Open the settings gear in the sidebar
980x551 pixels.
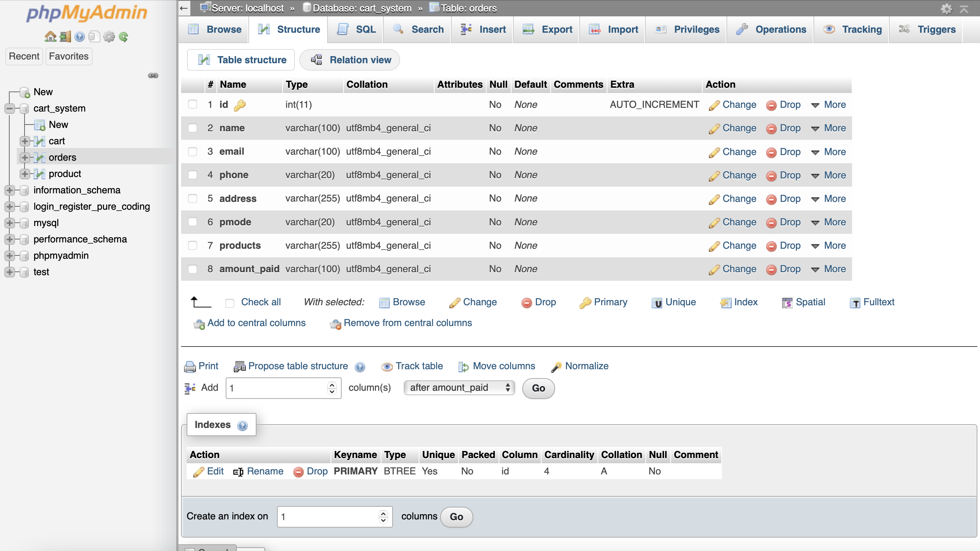click(x=109, y=36)
